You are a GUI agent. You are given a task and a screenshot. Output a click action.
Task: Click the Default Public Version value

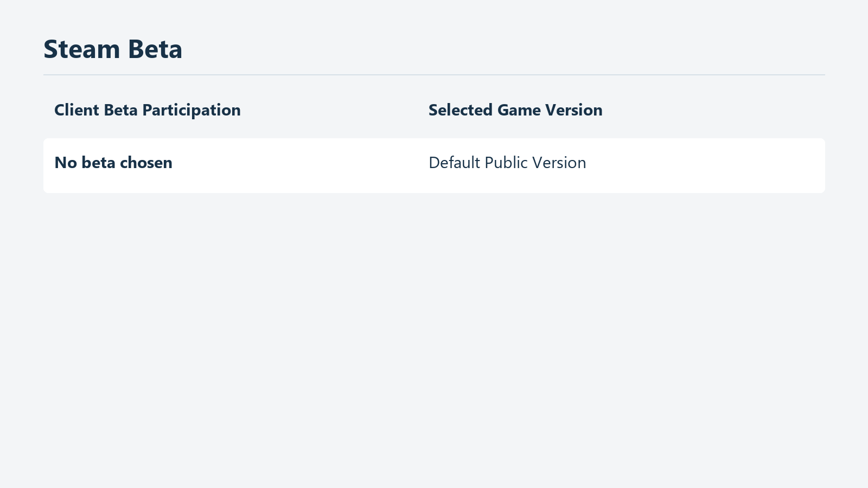pos(507,163)
